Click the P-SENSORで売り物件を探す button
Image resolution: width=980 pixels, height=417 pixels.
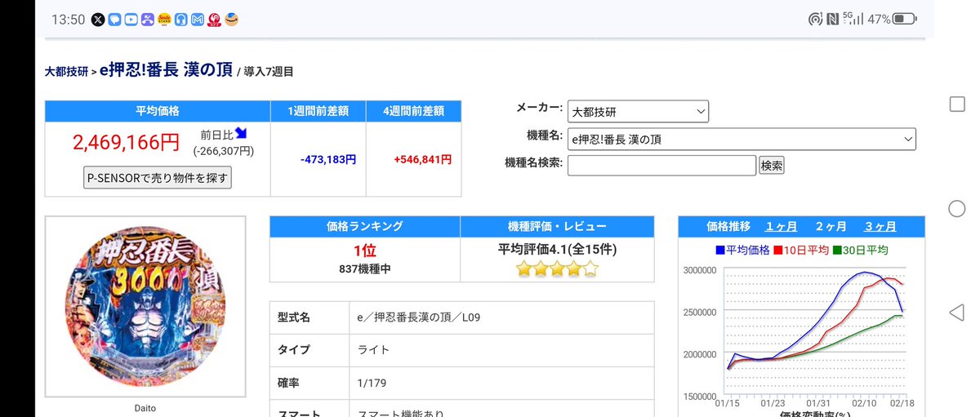coord(158,177)
